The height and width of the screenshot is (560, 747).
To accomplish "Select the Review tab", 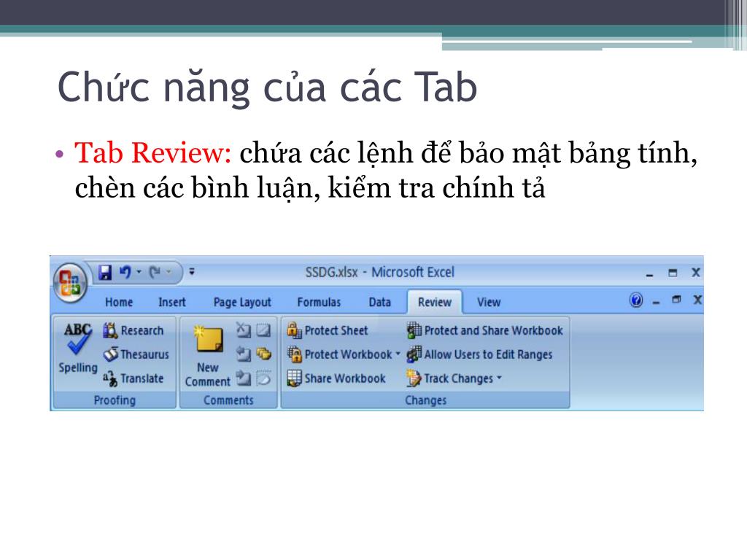I will [x=435, y=302].
